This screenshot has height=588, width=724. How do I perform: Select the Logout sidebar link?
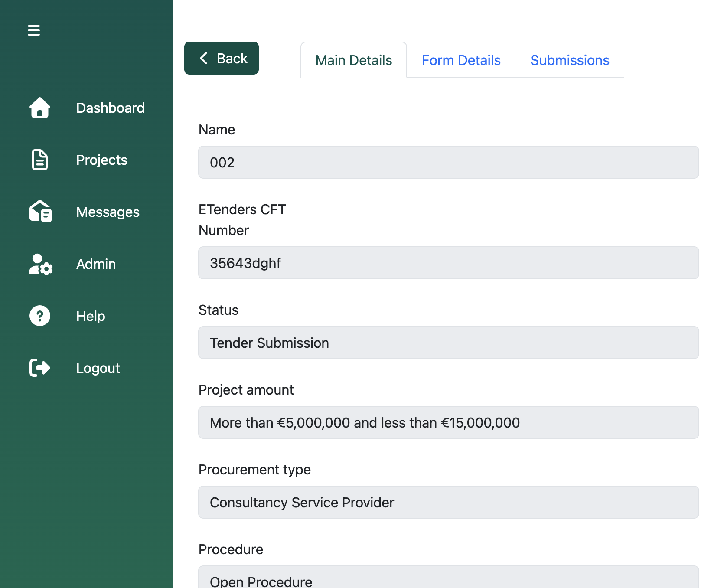98,368
